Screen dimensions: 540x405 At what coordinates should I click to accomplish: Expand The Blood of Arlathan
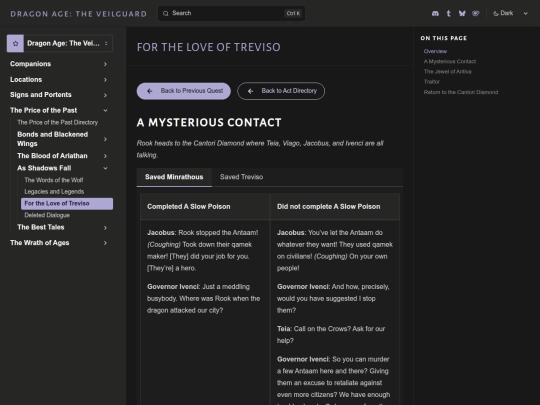click(105, 156)
